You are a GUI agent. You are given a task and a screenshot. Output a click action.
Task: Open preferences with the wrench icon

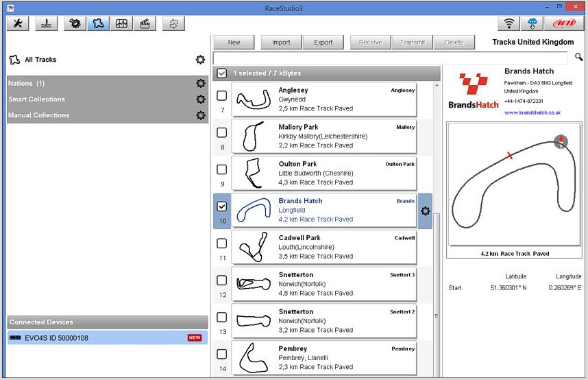pos(17,23)
